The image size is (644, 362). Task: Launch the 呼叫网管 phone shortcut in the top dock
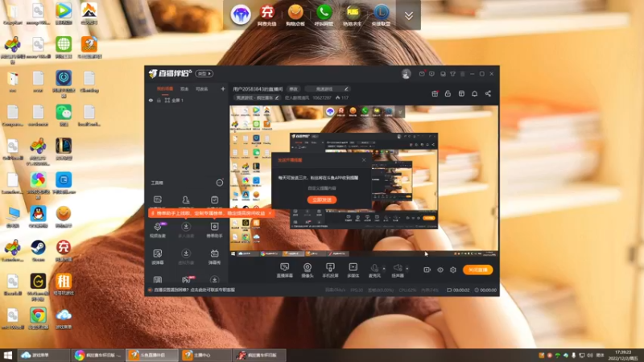pos(324,14)
